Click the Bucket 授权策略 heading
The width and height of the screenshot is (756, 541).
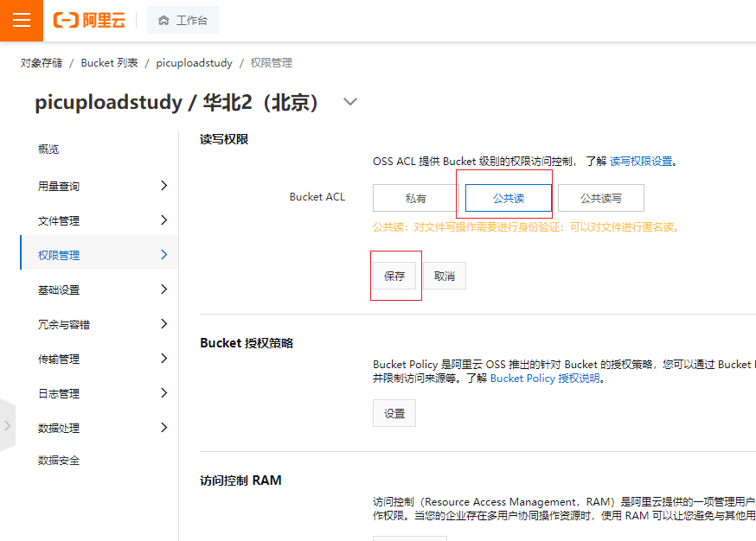247,343
